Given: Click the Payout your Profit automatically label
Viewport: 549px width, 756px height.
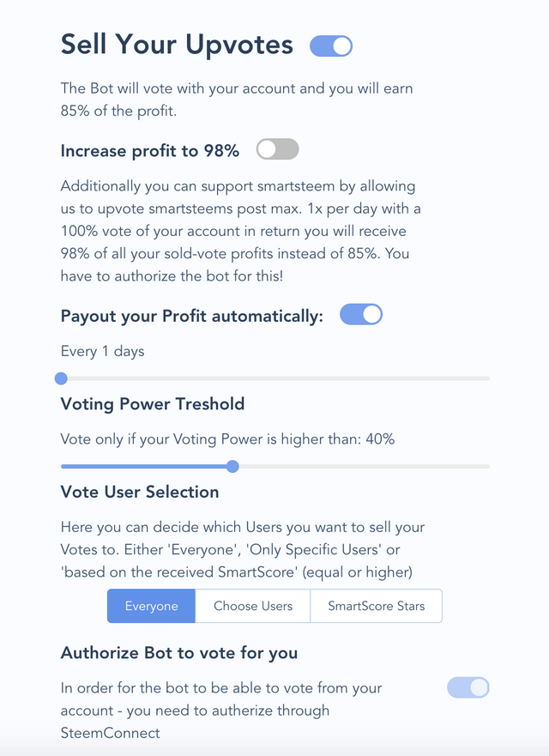Looking at the screenshot, I should pos(192,316).
